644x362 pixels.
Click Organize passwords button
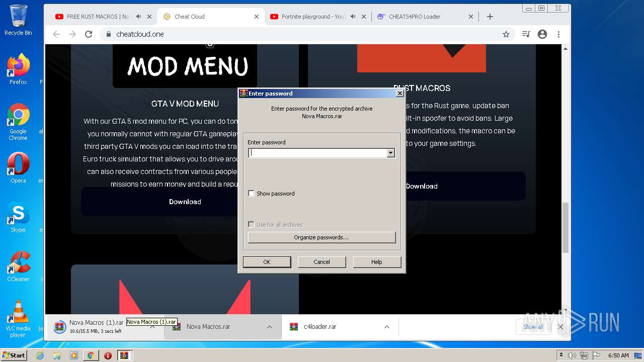point(321,237)
